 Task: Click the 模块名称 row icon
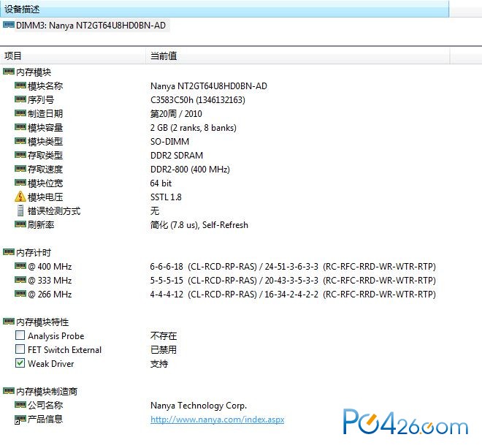[20, 86]
